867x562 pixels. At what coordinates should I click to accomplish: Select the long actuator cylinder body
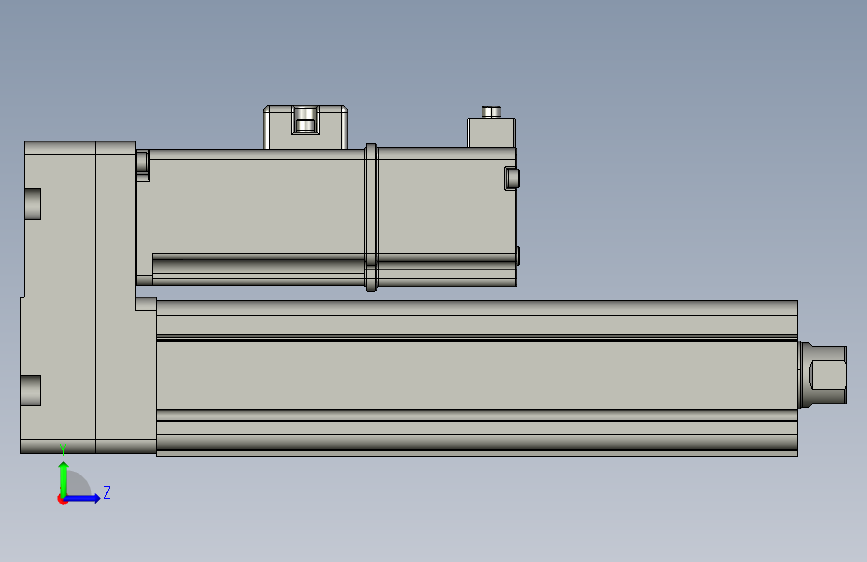tap(477, 378)
